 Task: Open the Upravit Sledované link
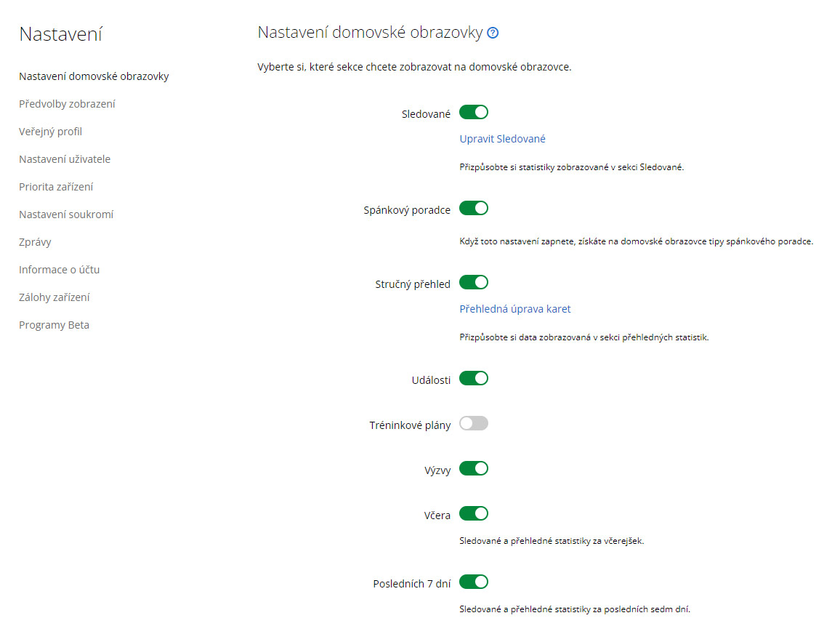click(503, 139)
